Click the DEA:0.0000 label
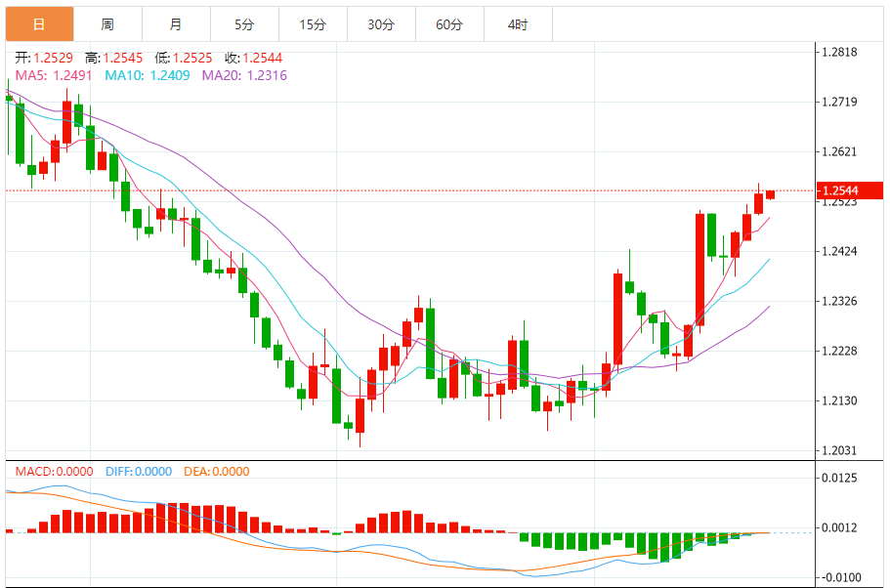This screenshot has width=890, height=588. (216, 472)
